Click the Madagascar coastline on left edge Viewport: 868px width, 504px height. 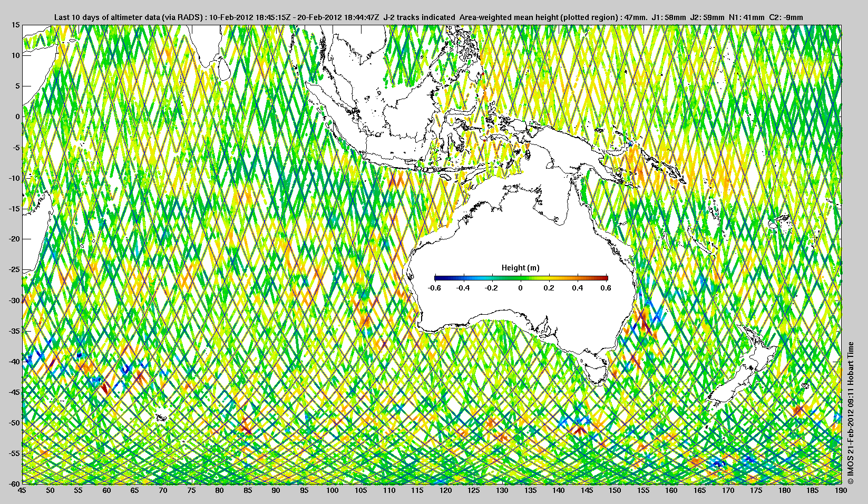(x=38, y=232)
